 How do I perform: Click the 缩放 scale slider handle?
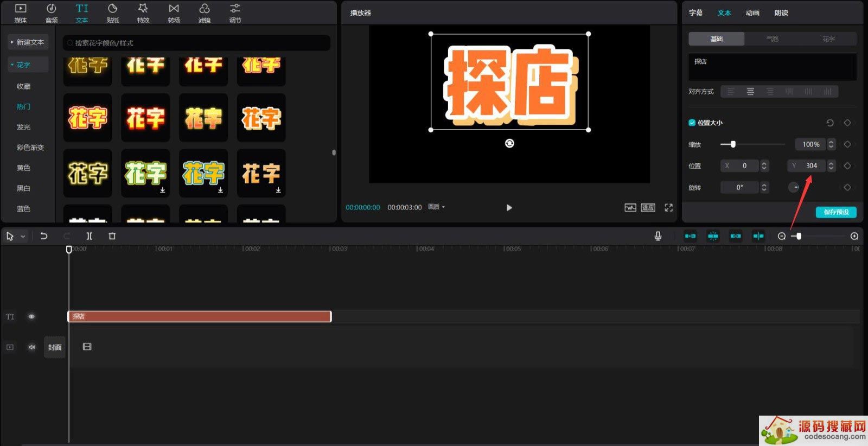(x=733, y=144)
